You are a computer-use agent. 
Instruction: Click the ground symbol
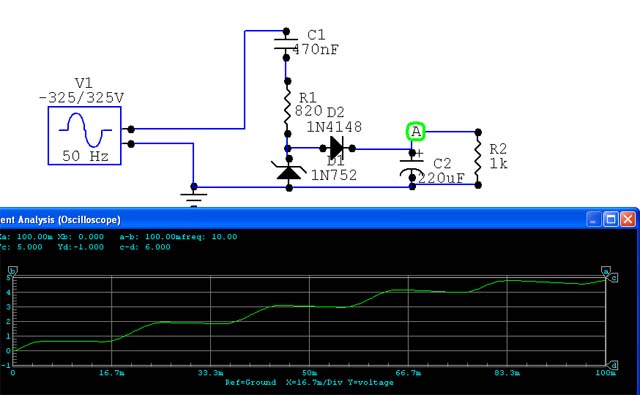click(x=193, y=196)
